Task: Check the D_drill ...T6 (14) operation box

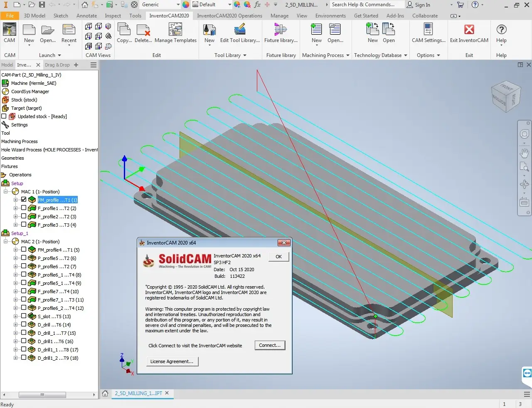Action: [x=24, y=324]
